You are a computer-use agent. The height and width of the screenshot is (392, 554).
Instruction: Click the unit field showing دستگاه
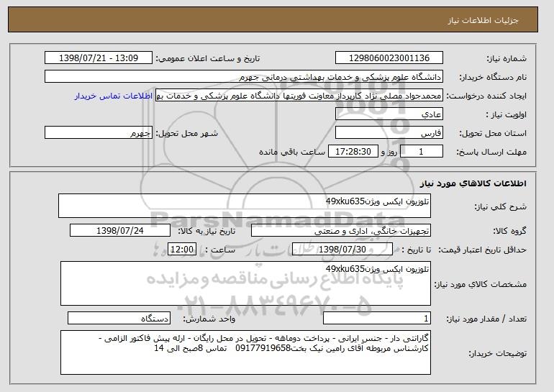point(119,318)
